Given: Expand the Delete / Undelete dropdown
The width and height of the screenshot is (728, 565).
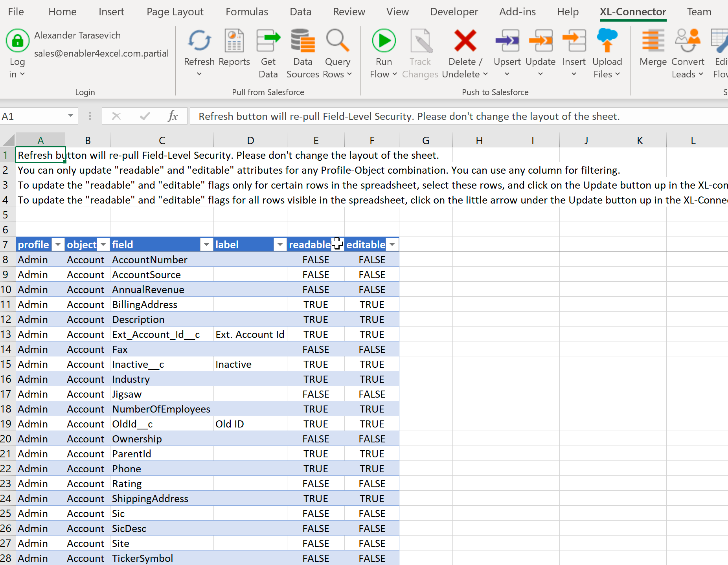Looking at the screenshot, I should point(485,74).
